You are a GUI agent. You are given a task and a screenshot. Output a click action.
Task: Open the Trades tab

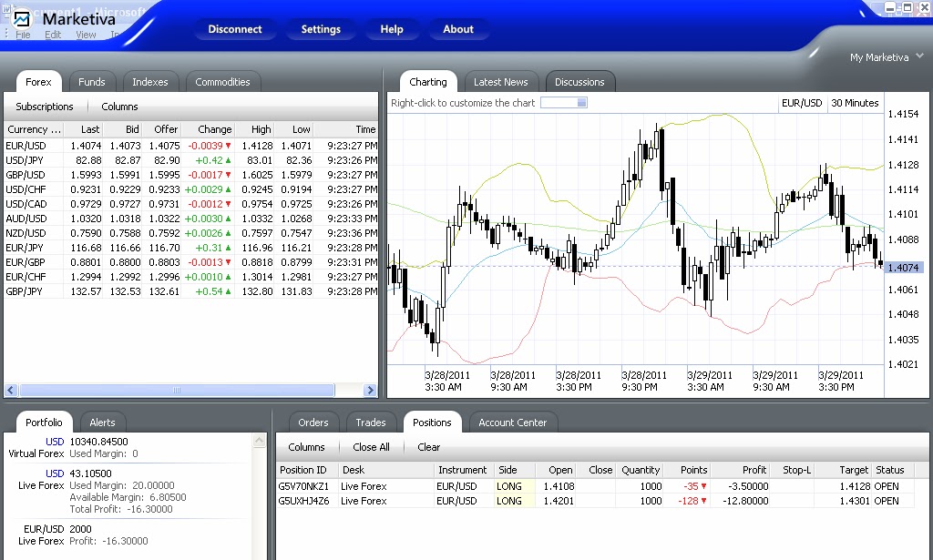coord(371,423)
